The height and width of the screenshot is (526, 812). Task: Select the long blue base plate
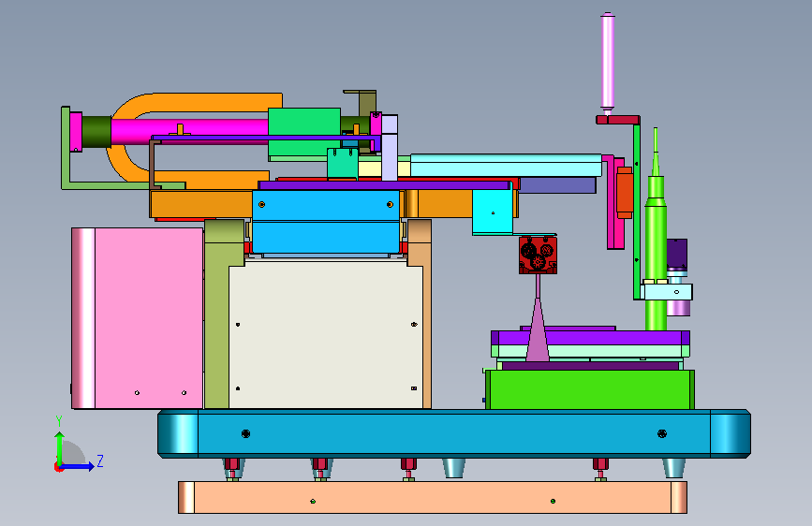tap(453, 433)
